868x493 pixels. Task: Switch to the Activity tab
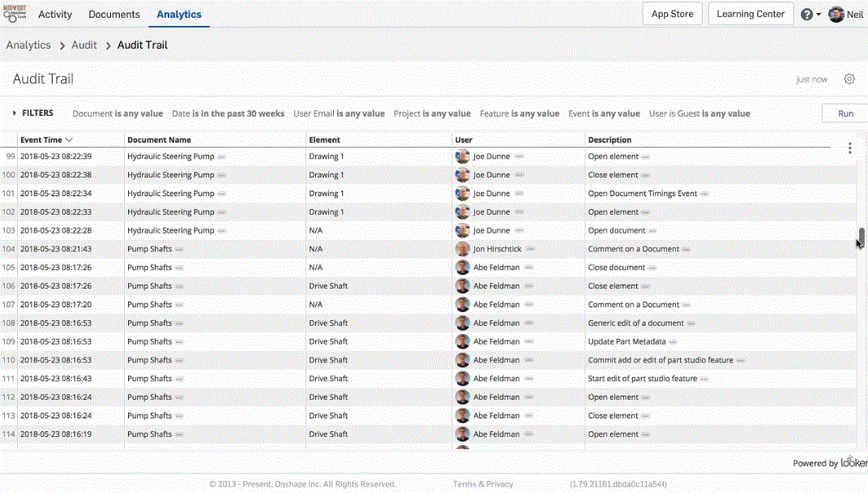pyautogui.click(x=55, y=15)
